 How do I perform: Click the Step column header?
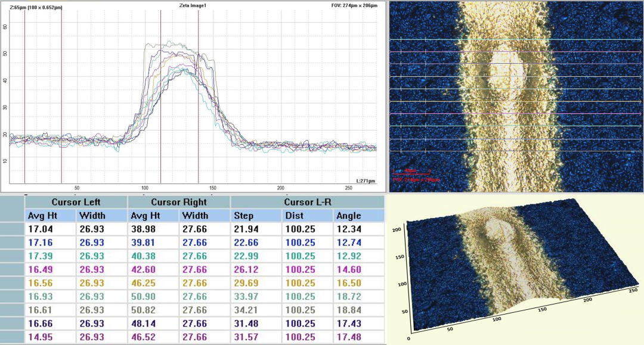256,215
